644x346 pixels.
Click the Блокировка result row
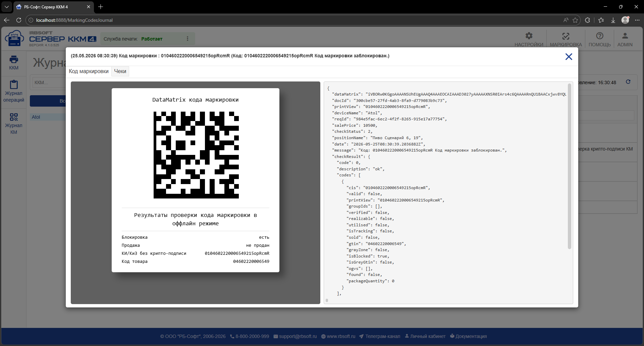click(x=196, y=237)
